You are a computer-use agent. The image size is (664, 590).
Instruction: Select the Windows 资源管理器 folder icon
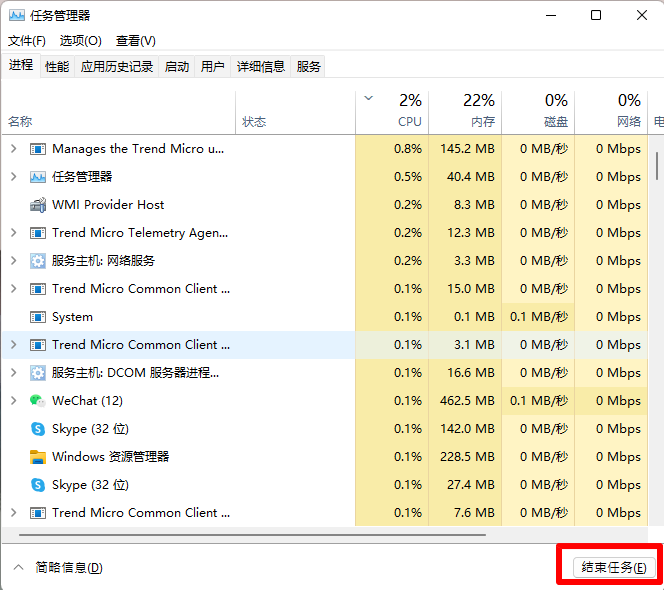pos(38,457)
